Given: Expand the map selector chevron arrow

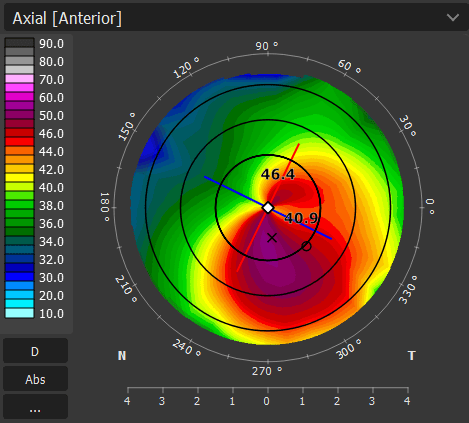Looking at the screenshot, I should (x=453, y=17).
